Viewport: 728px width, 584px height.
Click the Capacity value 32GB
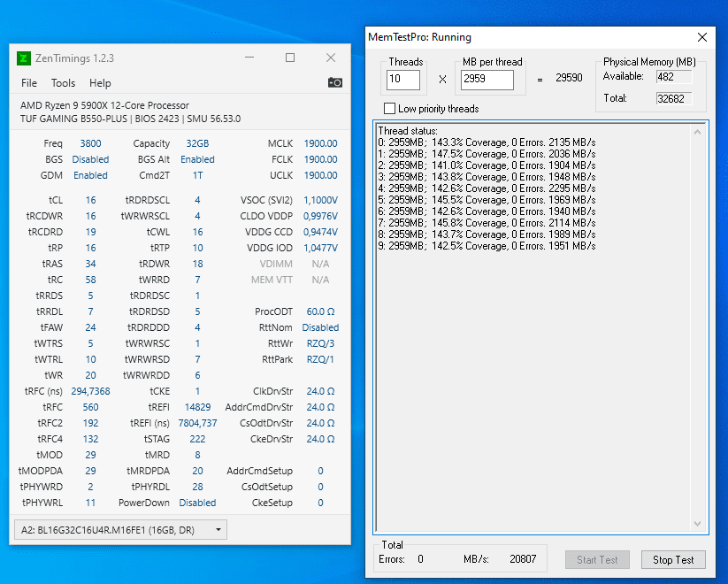(197, 143)
